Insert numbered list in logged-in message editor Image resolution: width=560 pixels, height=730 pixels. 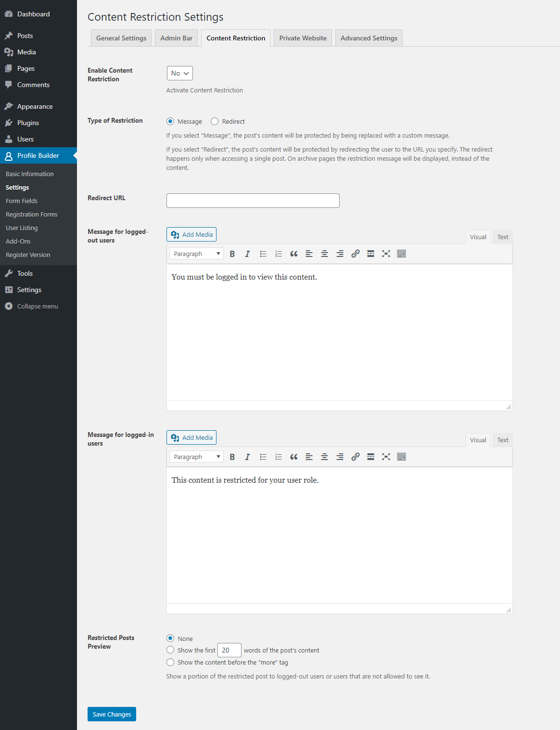pyautogui.click(x=279, y=457)
